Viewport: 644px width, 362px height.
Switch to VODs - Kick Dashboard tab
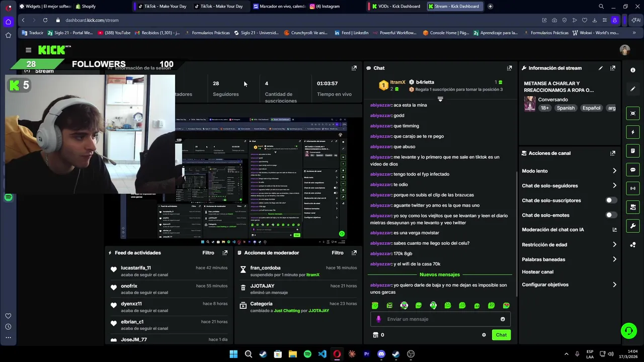396,7
